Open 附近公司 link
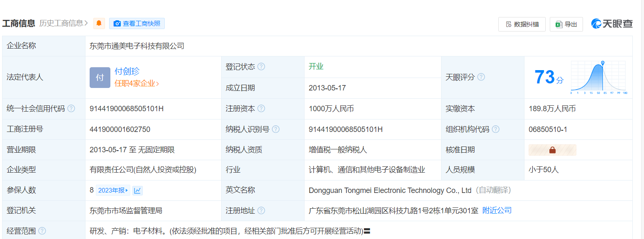 (x=497, y=211)
